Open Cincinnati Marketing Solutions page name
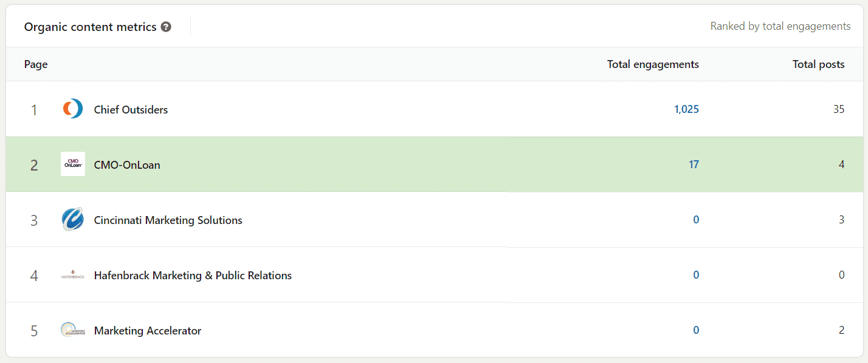 168,220
